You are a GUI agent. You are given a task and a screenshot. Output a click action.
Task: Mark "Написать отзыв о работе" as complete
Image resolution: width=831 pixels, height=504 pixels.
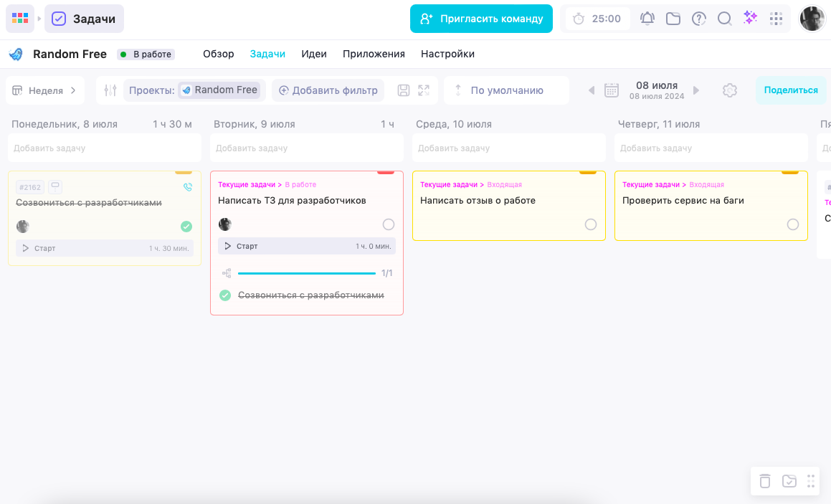pos(590,224)
